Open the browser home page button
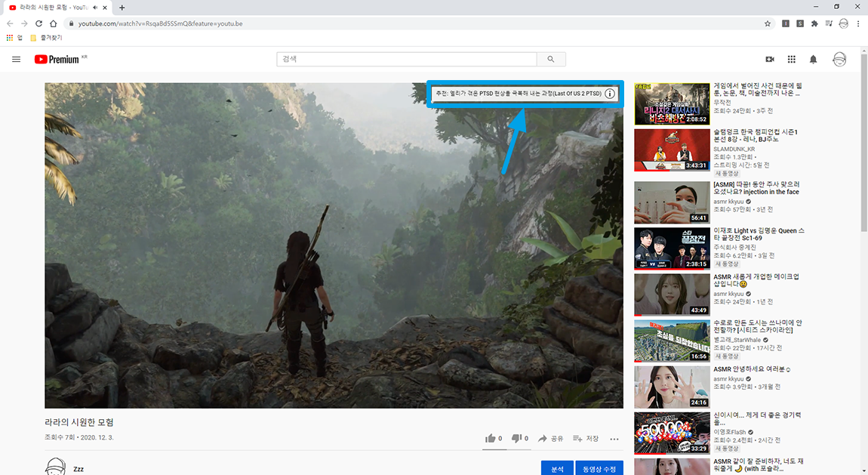Viewport: 868px width, 475px height. coord(53,24)
